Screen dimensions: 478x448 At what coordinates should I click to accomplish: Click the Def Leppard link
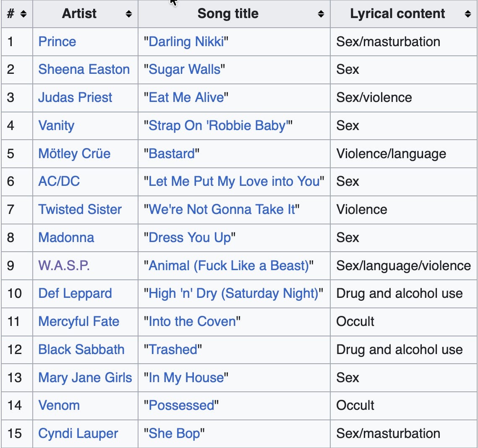(75, 294)
